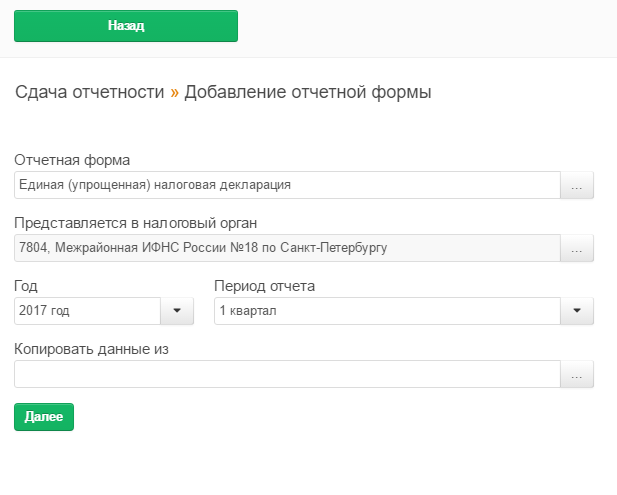Image resolution: width=617 pixels, height=495 pixels.
Task: Click the Период отчета label
Action: pyautogui.click(x=265, y=286)
